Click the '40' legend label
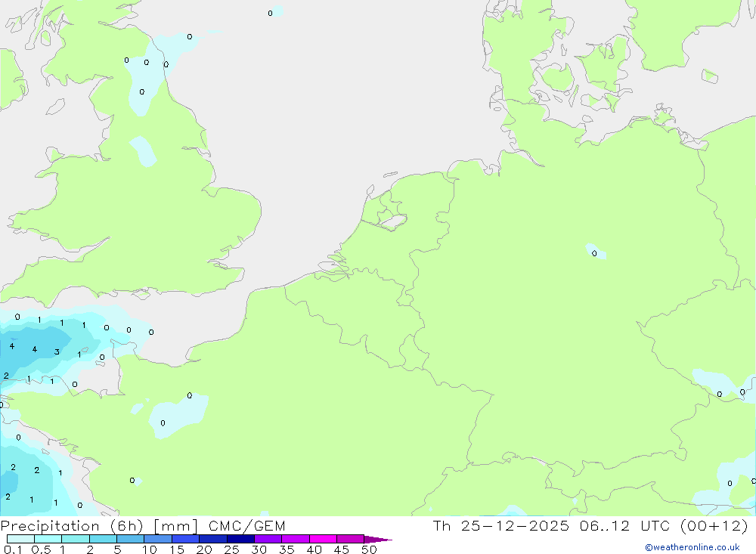The width and height of the screenshot is (756, 554). point(314,549)
